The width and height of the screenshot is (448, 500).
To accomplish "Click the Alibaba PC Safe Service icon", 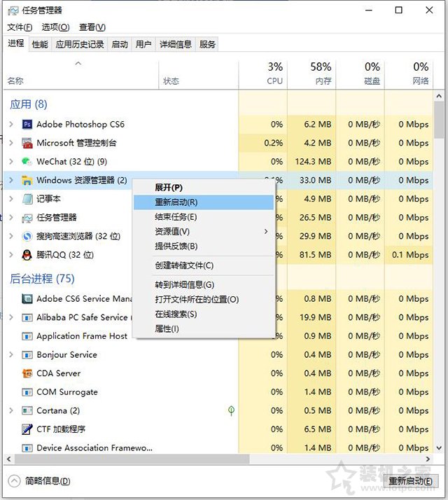I will pyautogui.click(x=27, y=318).
